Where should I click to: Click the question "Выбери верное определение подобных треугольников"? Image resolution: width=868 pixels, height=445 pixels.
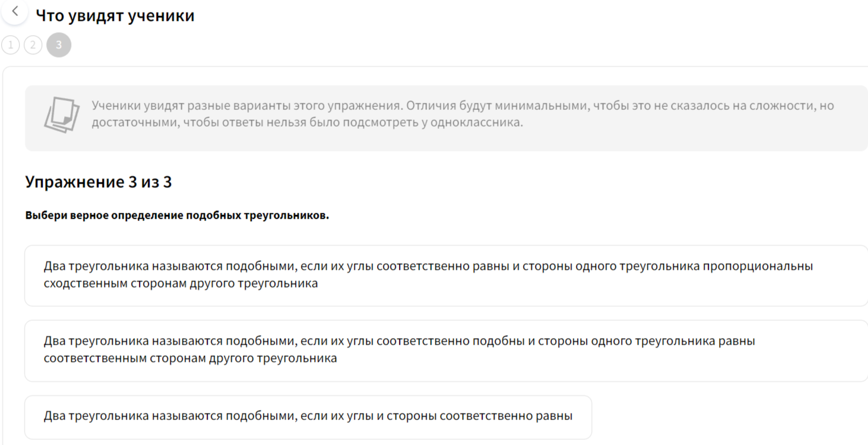point(177,215)
